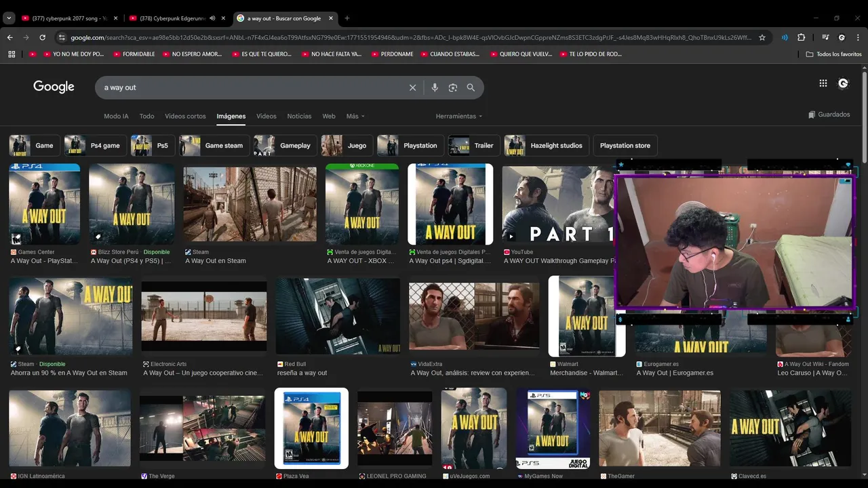
Task: Open the Google account avatar
Action: [844, 83]
